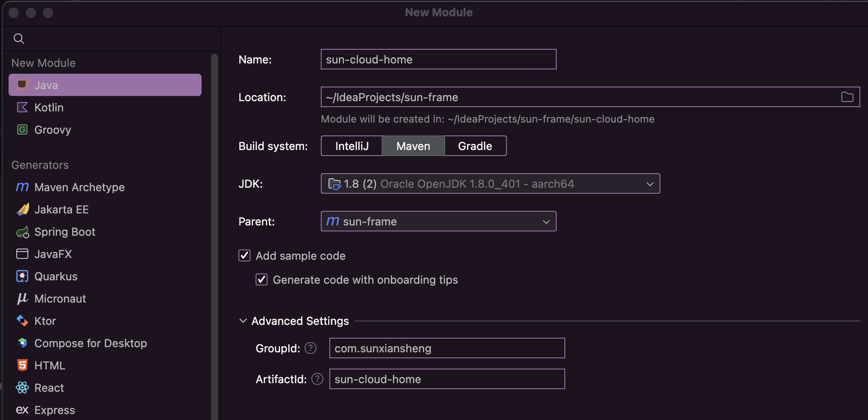Click the Advanced Settings heading text
868x420 pixels.
coord(300,321)
